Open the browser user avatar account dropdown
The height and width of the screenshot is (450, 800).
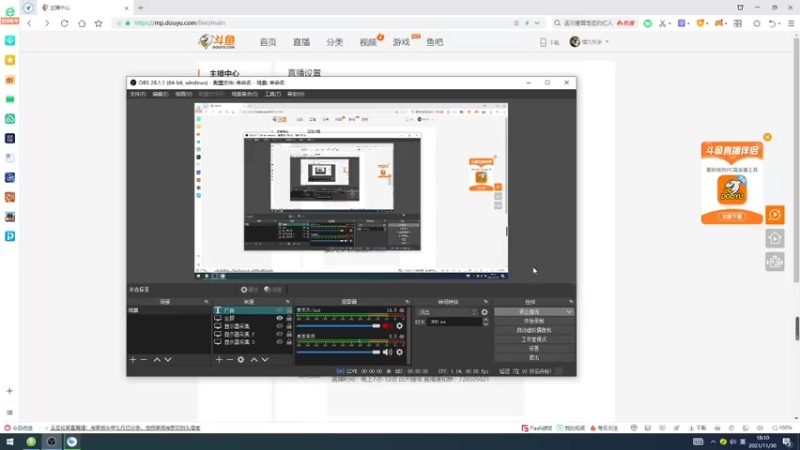click(x=589, y=42)
